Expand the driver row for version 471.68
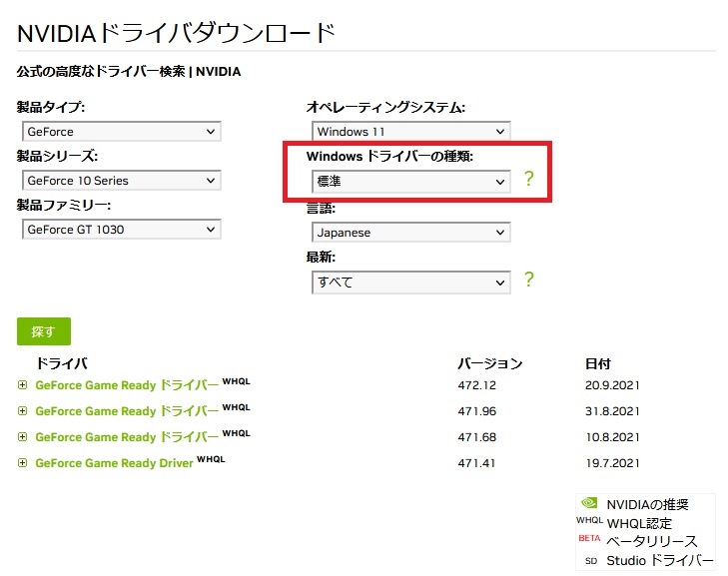The width and height of the screenshot is (728, 576). [23, 437]
